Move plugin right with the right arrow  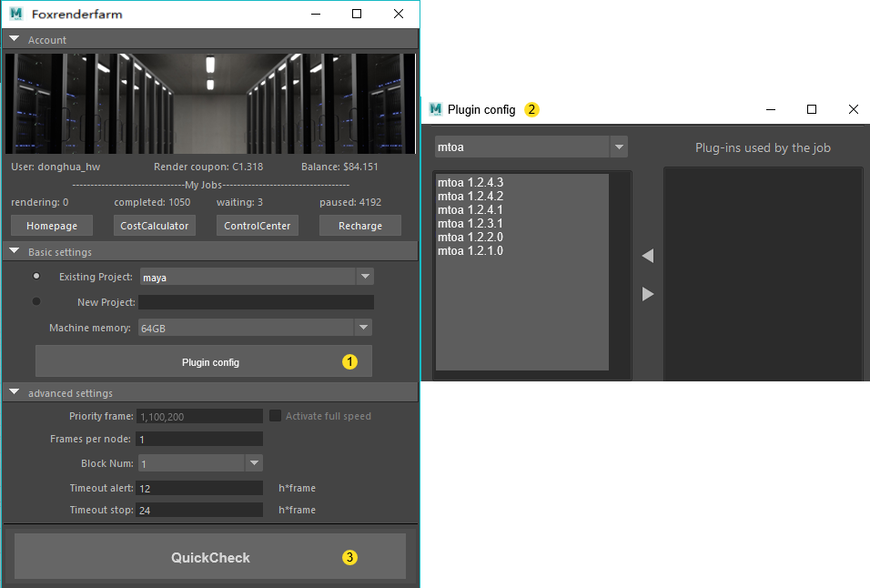pos(648,294)
